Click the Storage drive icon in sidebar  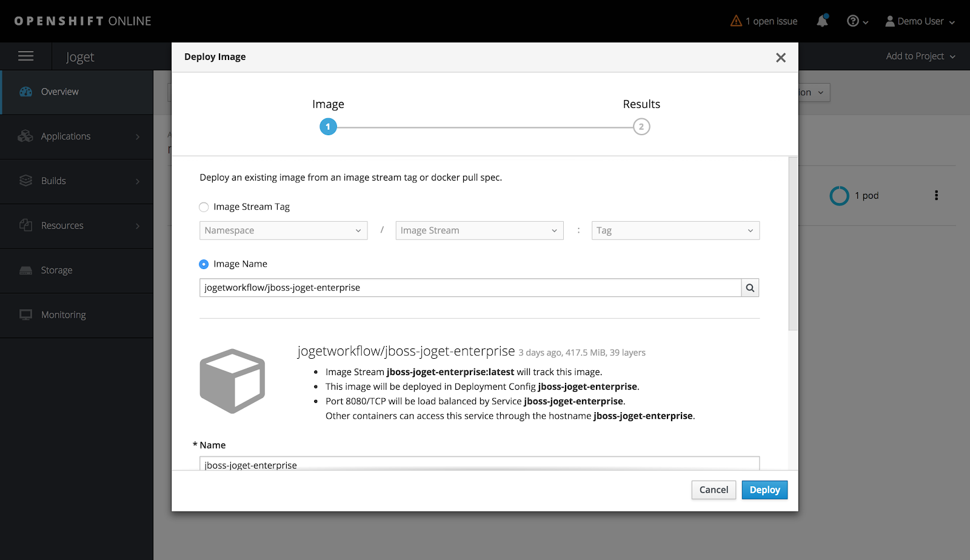[25, 270]
